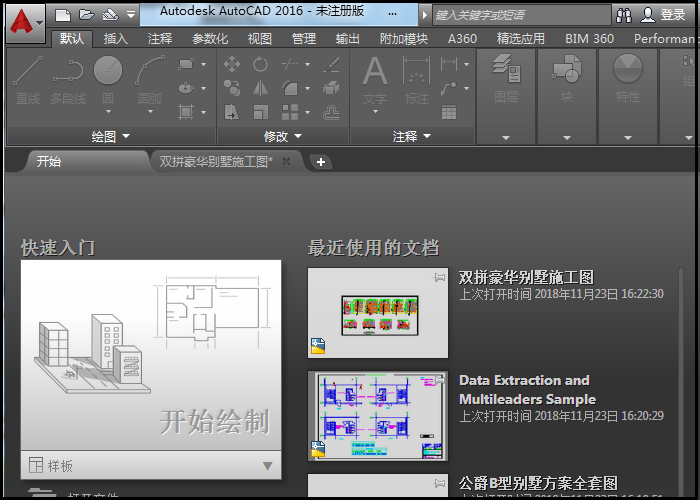
Task: Pin the 双拼豪华别墅施工图 recent document
Action: point(439,277)
